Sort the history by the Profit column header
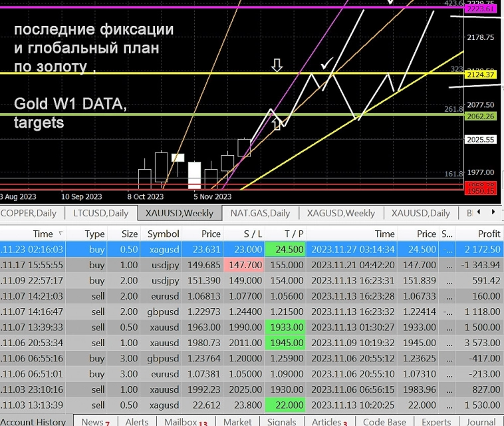504x426 pixels. pyautogui.click(x=489, y=234)
